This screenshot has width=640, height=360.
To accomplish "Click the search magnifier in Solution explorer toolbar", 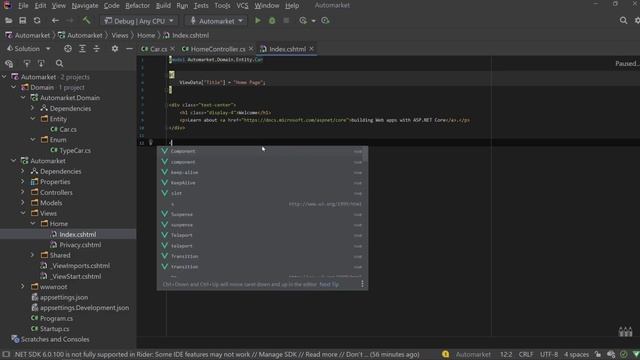I will [x=59, y=63].
